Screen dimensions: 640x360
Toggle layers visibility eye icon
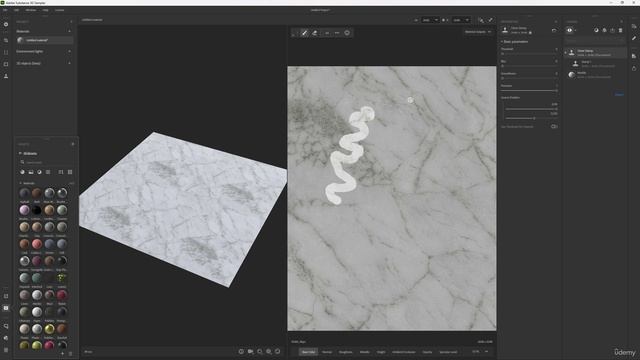(569, 30)
